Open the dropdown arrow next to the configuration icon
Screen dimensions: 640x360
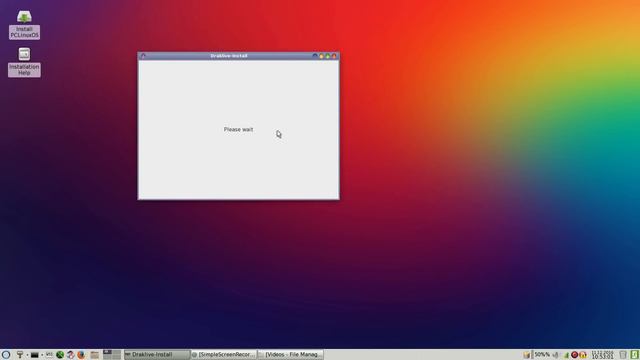click(27, 355)
